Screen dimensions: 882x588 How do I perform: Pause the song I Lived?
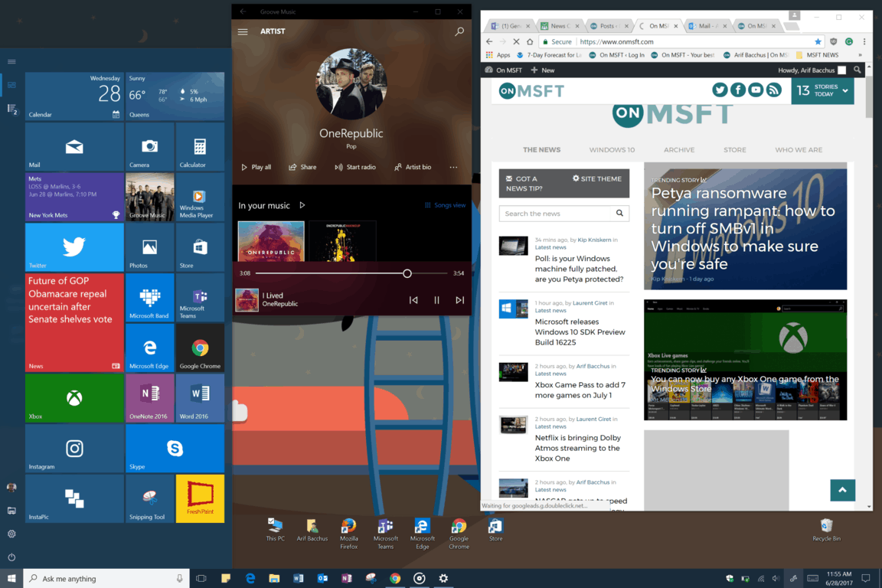[436, 300]
